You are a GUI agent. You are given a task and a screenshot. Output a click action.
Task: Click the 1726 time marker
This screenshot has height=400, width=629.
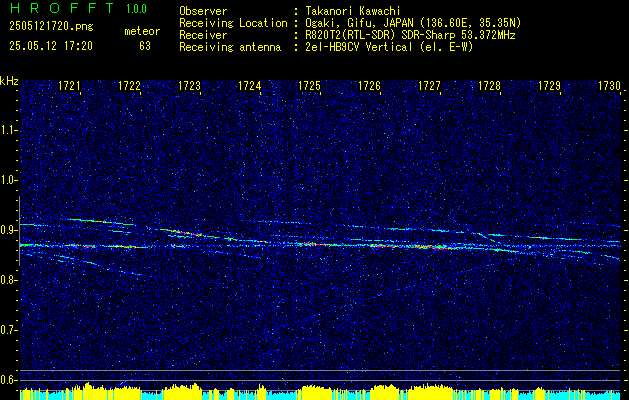pos(369,86)
